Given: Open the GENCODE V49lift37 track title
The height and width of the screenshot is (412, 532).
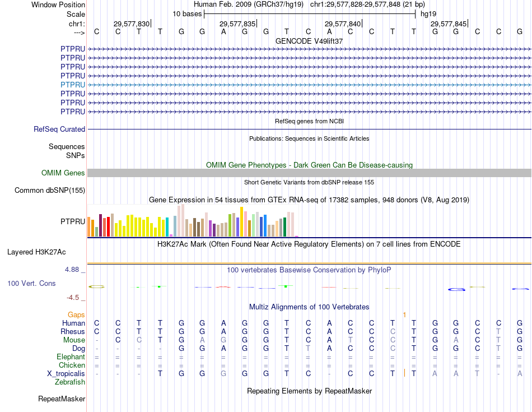Looking at the screenshot, I should pos(309,41).
